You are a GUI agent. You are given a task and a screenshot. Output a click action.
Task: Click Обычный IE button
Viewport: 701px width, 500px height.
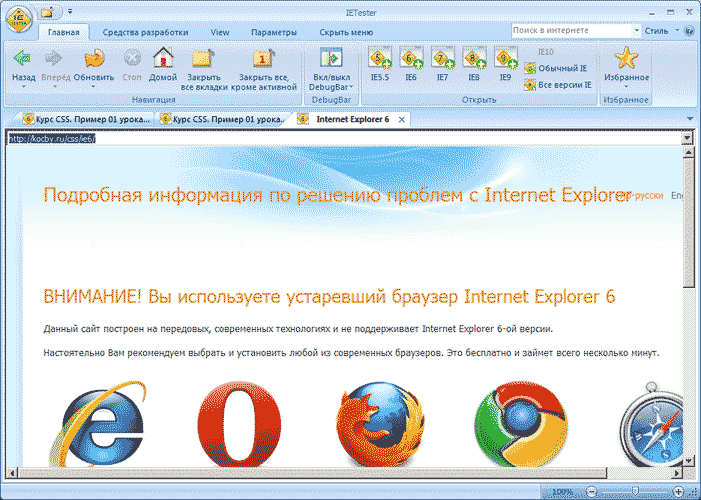pyautogui.click(x=556, y=68)
